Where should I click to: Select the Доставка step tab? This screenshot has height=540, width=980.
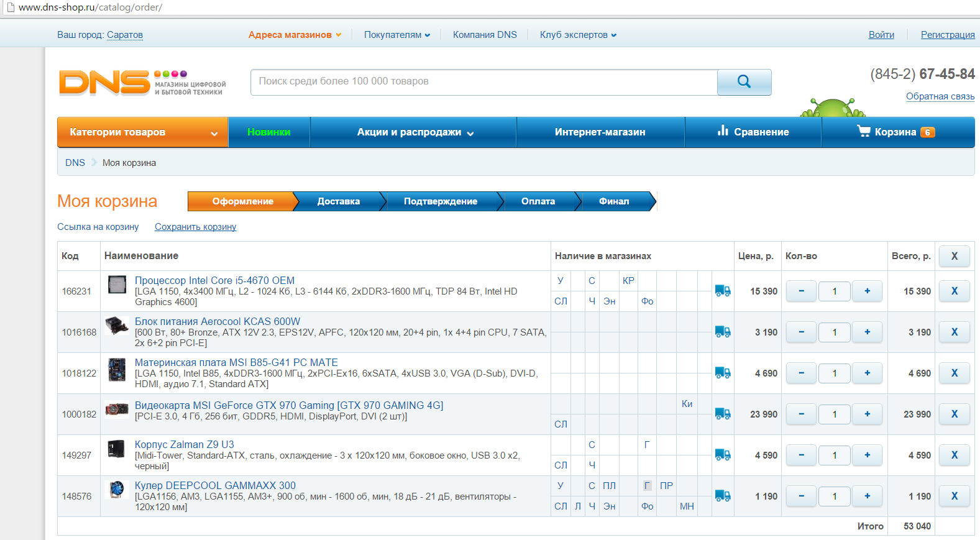(339, 201)
